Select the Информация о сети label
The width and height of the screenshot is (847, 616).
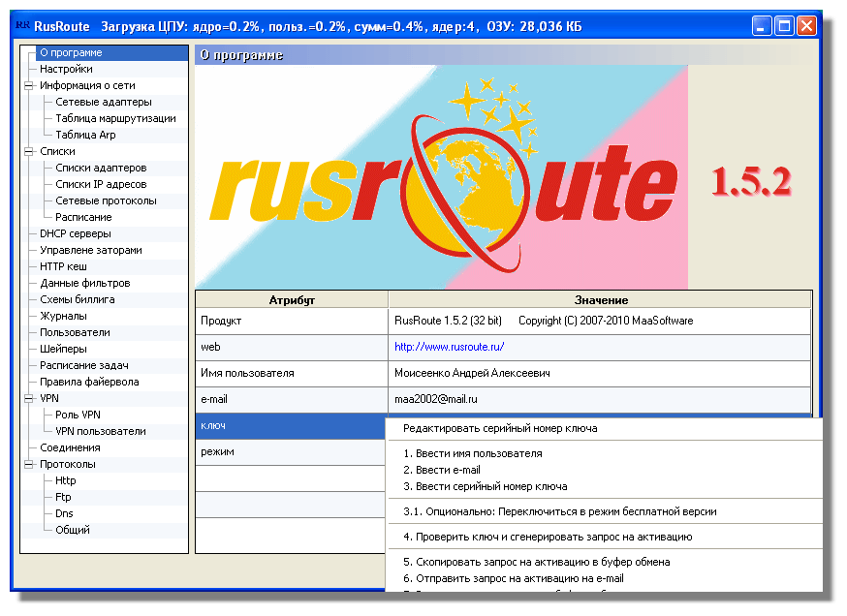[x=87, y=85]
